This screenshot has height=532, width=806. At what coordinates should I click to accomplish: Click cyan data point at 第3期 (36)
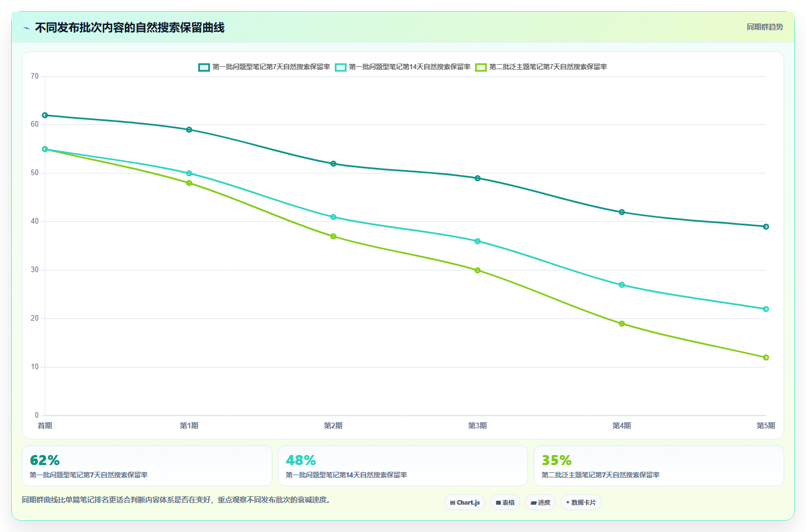click(x=477, y=241)
